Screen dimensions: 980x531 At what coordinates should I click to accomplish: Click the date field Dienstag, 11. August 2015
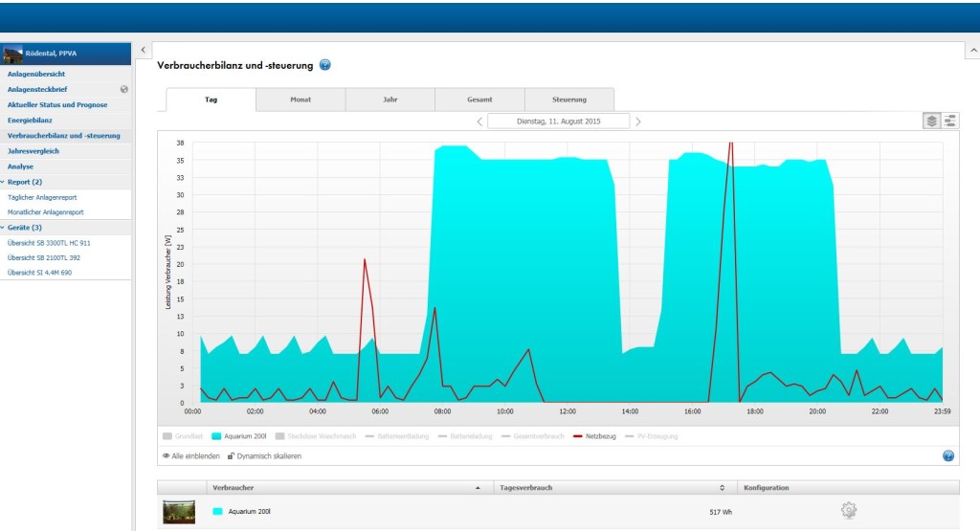pos(558,122)
